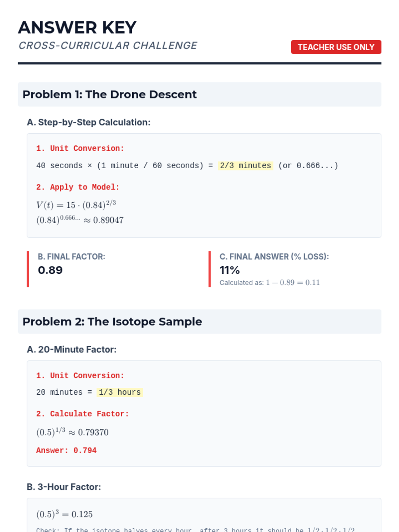Click the Step-by-Step Calculation subheading

[x=88, y=122]
